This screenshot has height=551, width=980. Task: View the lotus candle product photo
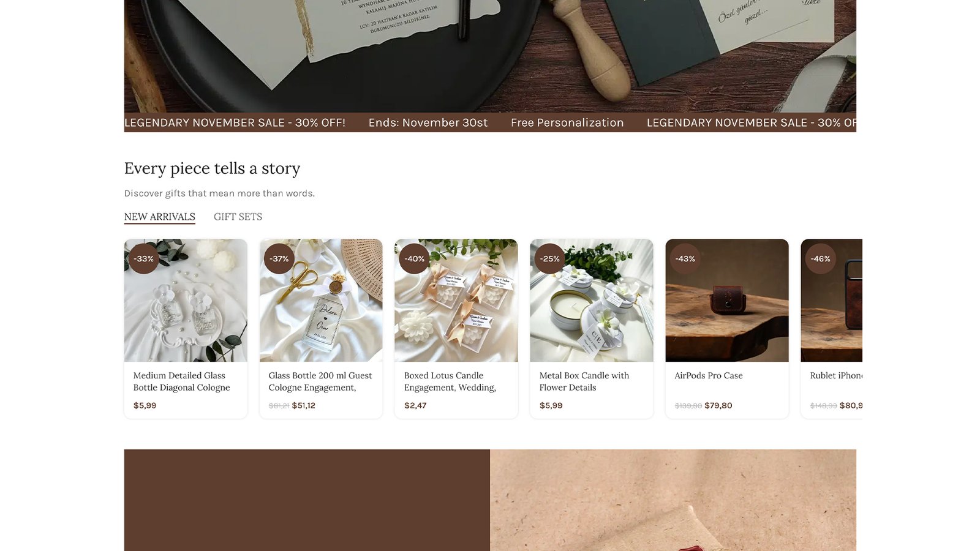pyautogui.click(x=456, y=300)
